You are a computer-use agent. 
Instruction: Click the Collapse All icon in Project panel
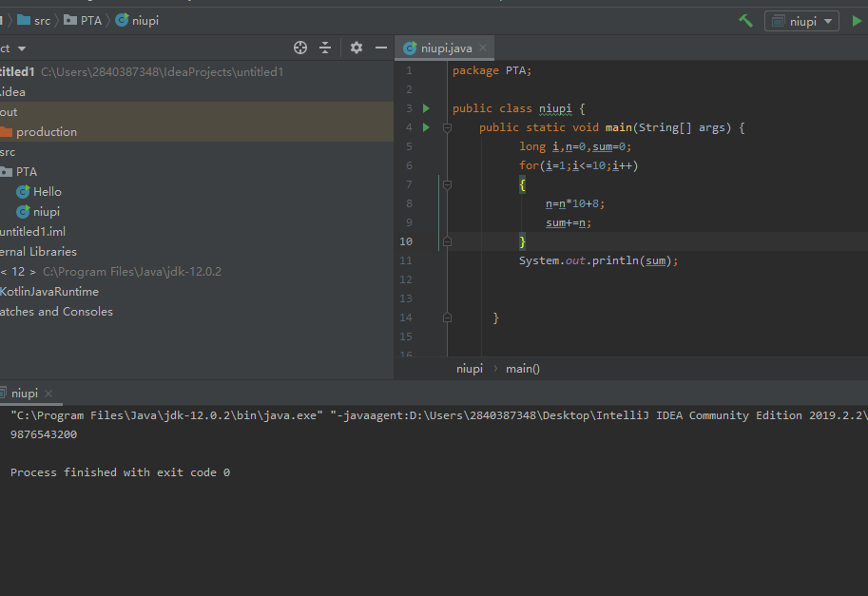325,48
